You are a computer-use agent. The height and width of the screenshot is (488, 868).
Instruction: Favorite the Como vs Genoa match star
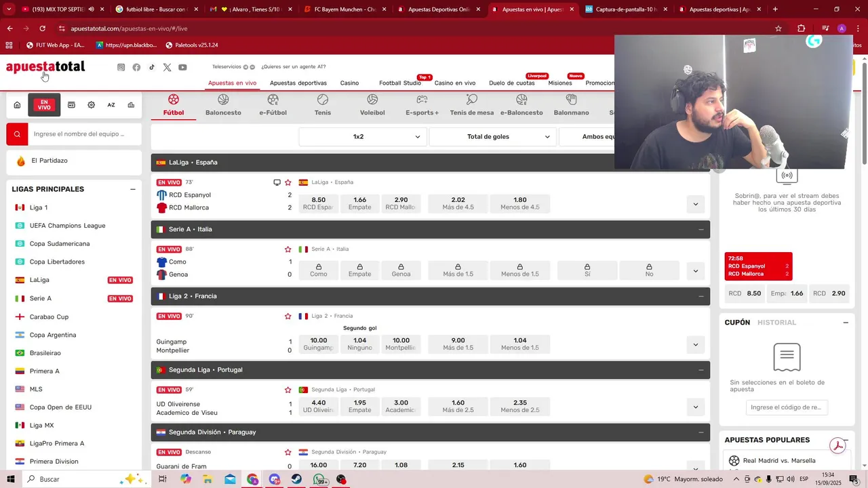click(x=288, y=249)
